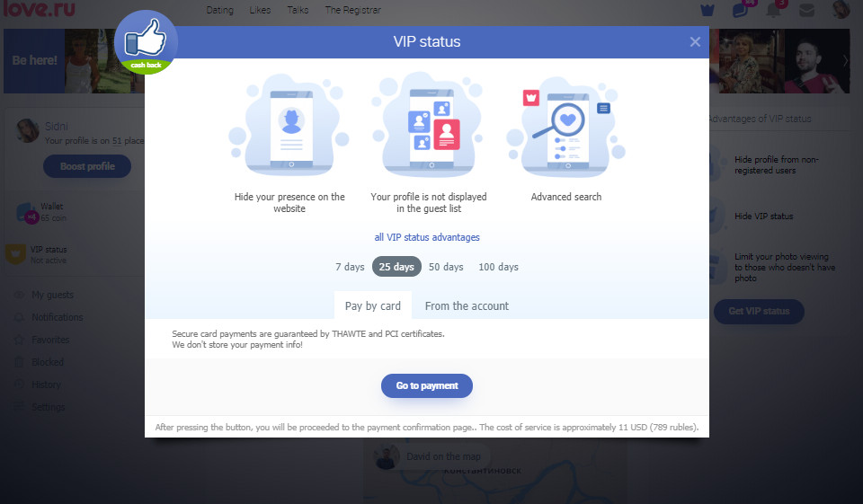Click the Wallet icon in sidebar

coord(28,212)
